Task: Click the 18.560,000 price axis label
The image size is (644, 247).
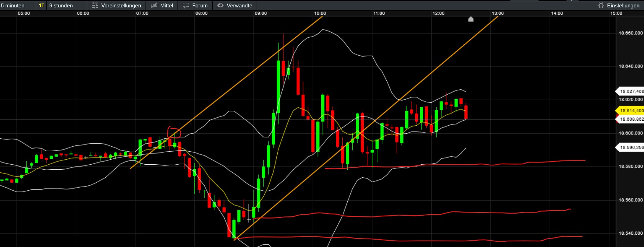Action: pos(631,200)
